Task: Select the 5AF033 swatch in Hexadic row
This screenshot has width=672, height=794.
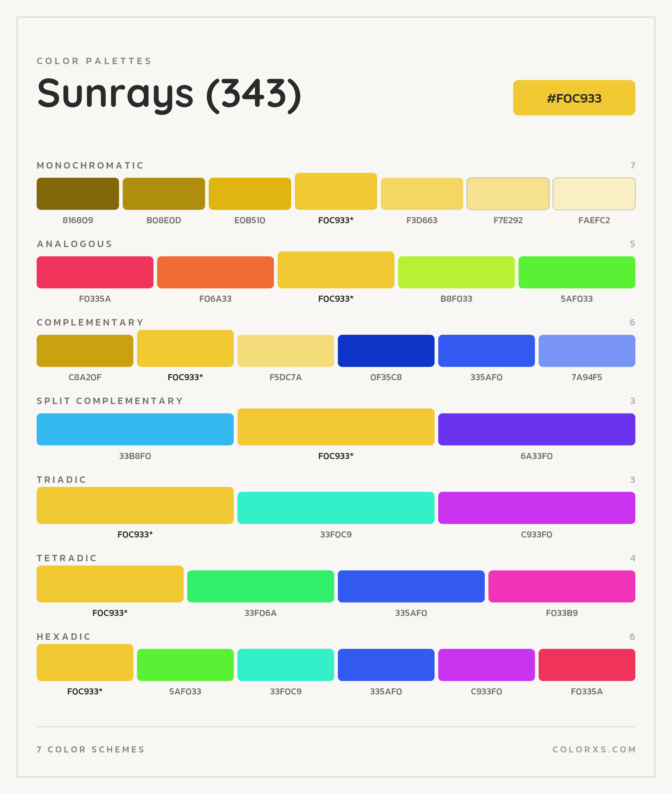Action: point(185,665)
